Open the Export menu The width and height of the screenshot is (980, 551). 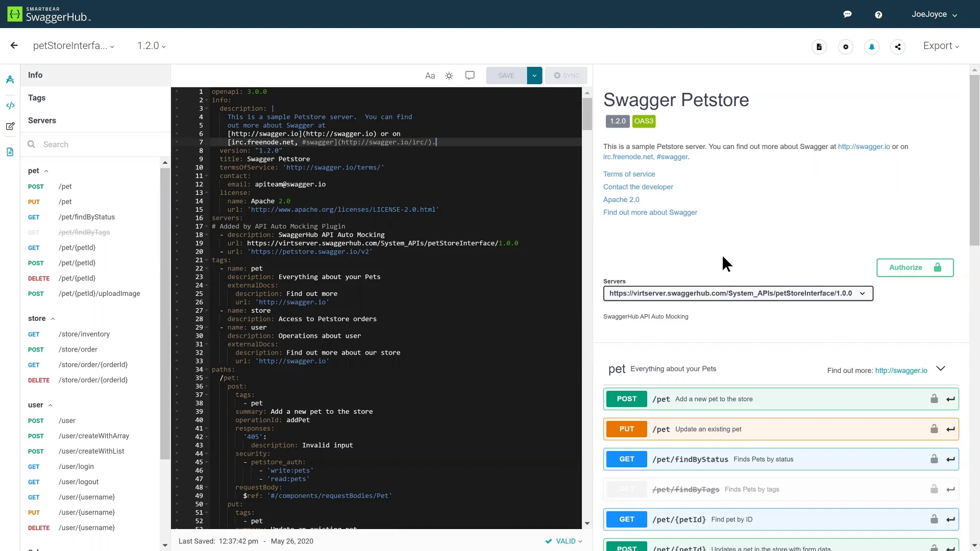coord(941,46)
